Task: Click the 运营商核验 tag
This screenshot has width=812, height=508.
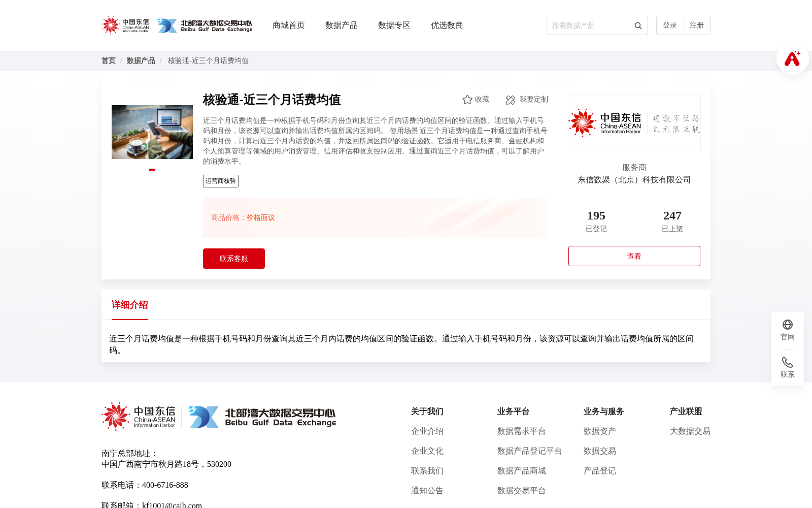Action: click(221, 181)
